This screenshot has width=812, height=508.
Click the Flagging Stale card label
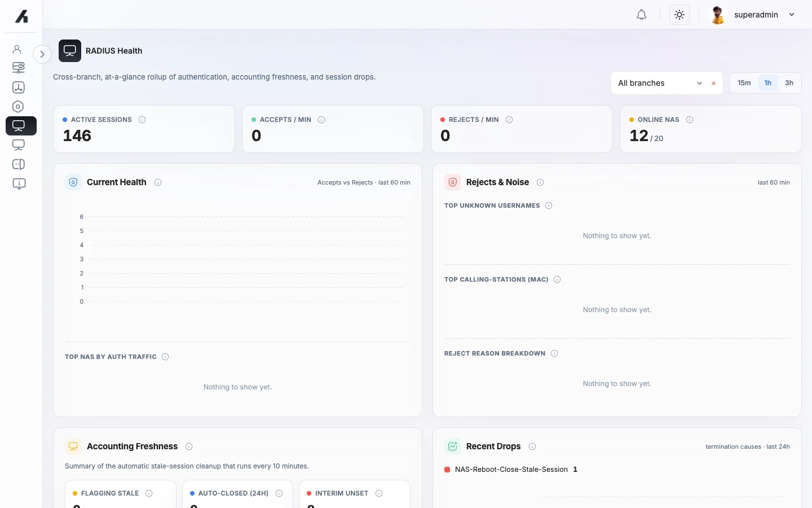[110, 493]
